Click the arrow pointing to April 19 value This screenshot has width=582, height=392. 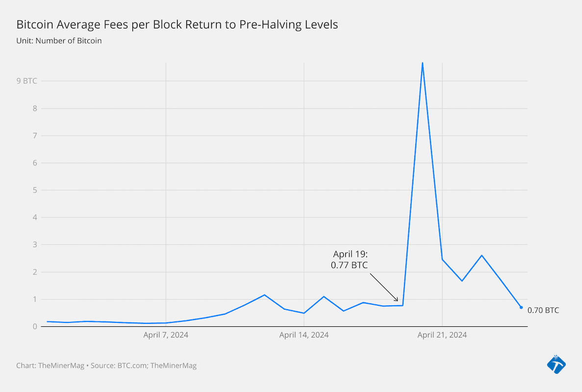click(x=384, y=287)
